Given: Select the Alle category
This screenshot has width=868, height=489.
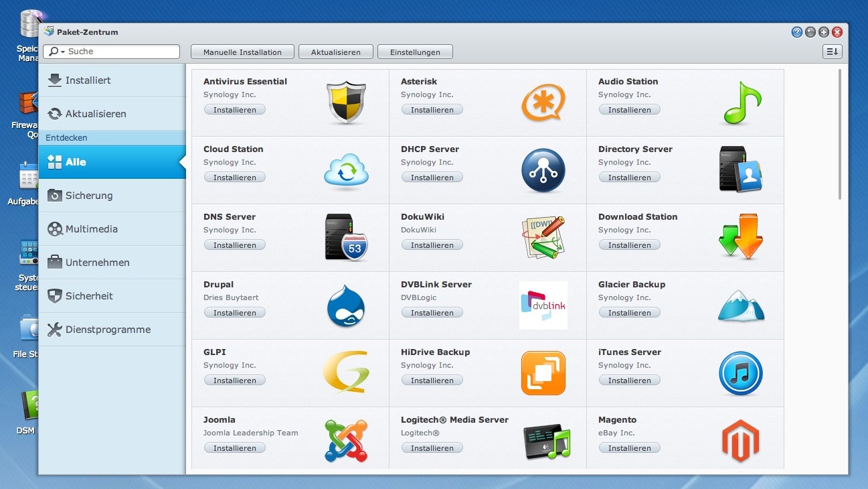Looking at the screenshot, I should pyautogui.click(x=112, y=162).
